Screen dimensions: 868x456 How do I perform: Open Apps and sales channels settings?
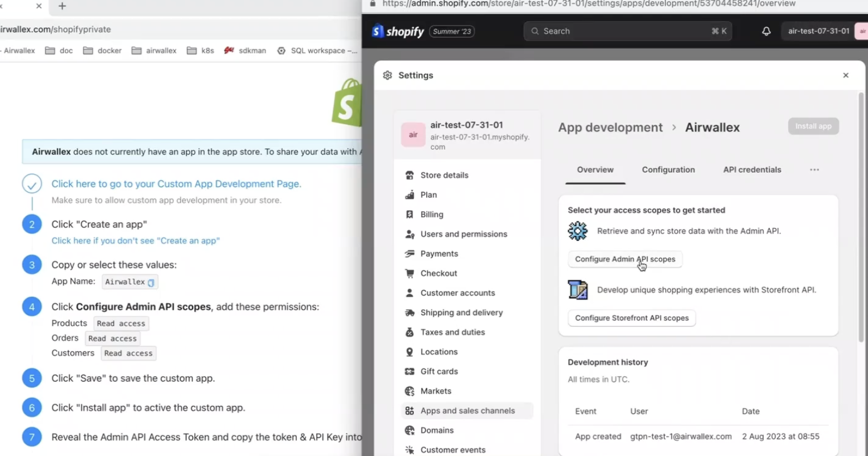click(467, 411)
